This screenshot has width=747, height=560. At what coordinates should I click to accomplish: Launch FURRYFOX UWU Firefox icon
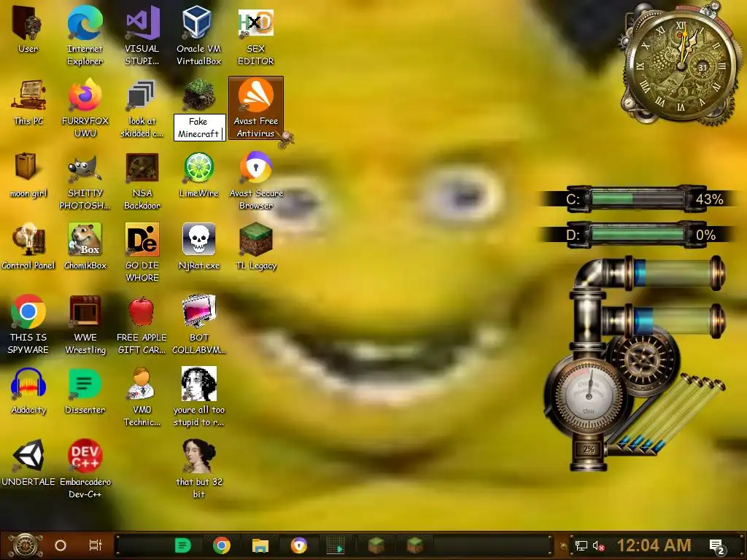pyautogui.click(x=85, y=96)
